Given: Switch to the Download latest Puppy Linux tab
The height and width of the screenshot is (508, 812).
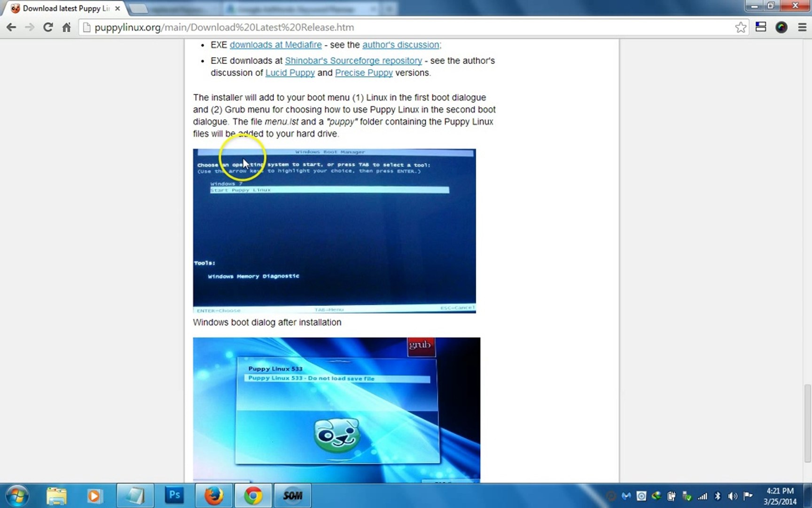Looking at the screenshot, I should [66, 8].
